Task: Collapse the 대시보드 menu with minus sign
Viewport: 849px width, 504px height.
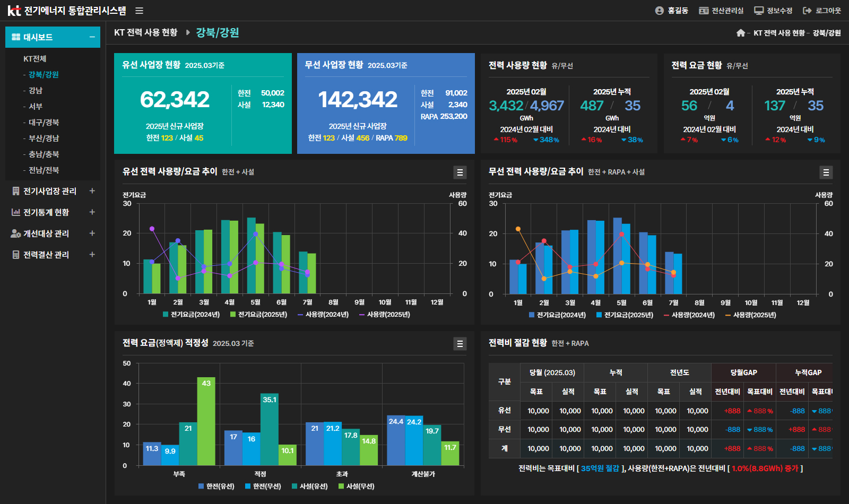Action: tap(92, 37)
